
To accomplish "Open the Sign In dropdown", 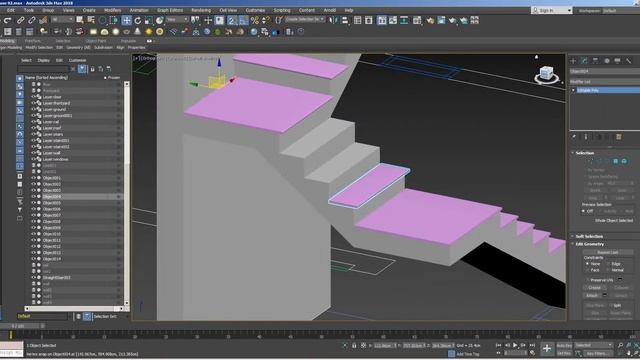I will 552,10.
